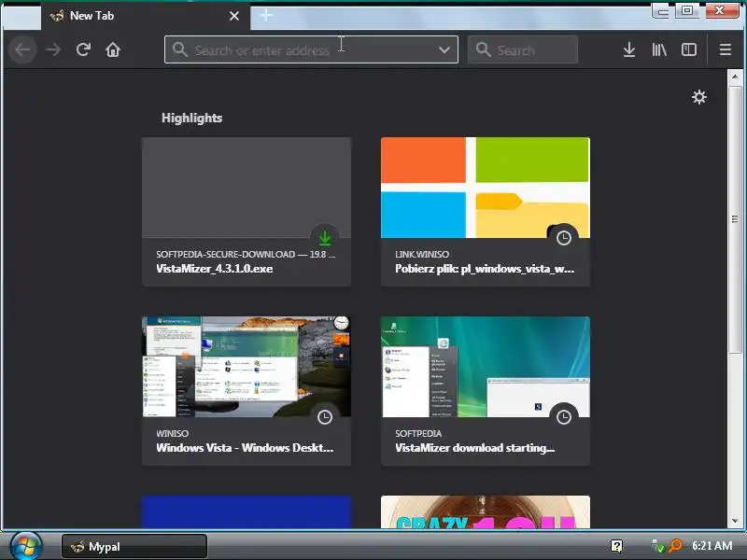This screenshot has width=747, height=560.
Task: Click scrollbar up arrow
Action: point(734,77)
